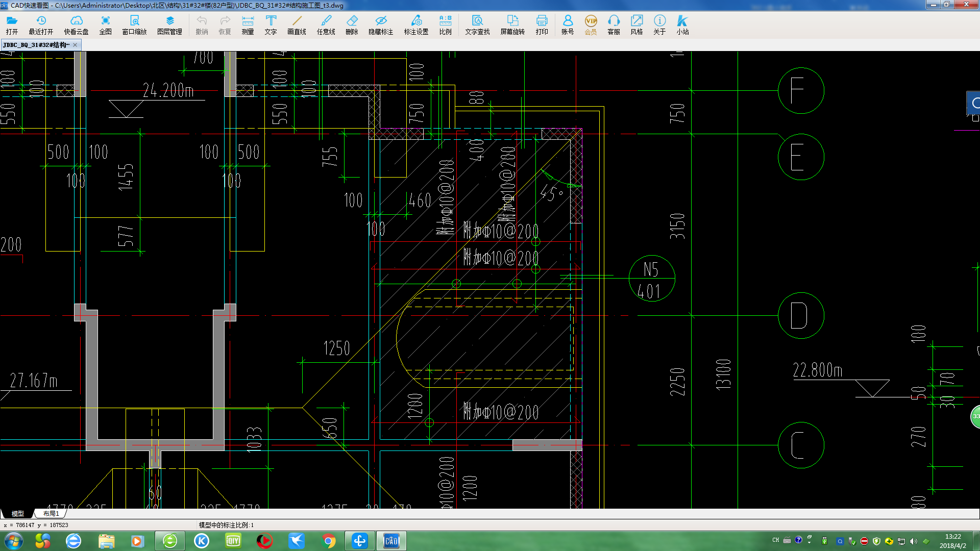Activate the 窗口缩放 window zoom tool
The image size is (980, 551).
coord(134,24)
